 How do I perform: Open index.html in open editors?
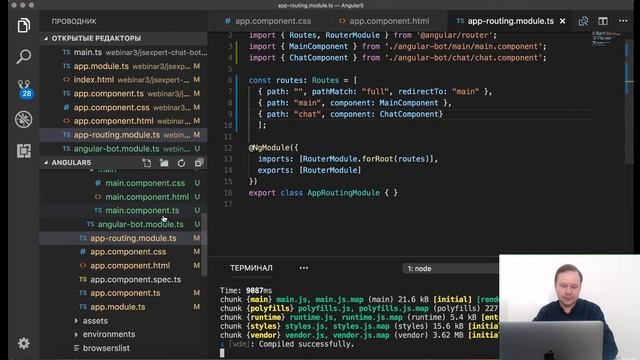[123, 80]
